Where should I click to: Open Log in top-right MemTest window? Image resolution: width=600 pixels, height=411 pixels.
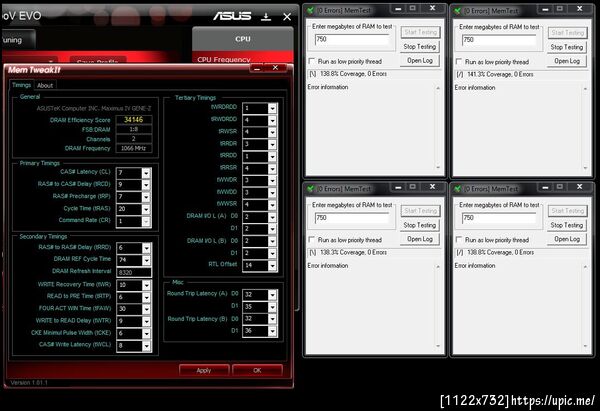567,61
